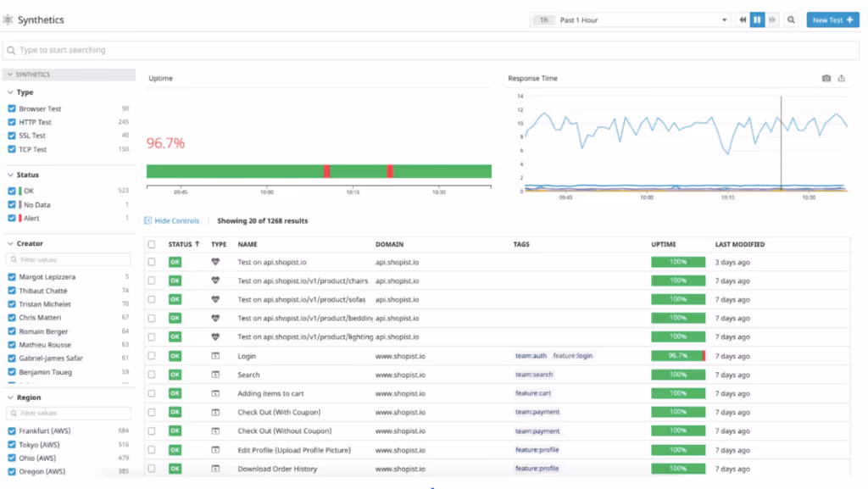Click the New Test button

point(832,19)
